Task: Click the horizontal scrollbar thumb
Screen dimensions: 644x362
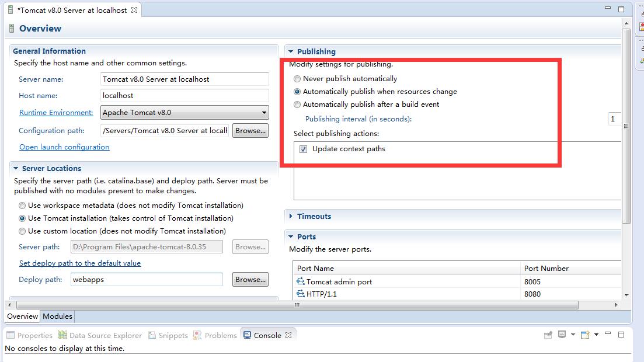Action: click(x=297, y=305)
